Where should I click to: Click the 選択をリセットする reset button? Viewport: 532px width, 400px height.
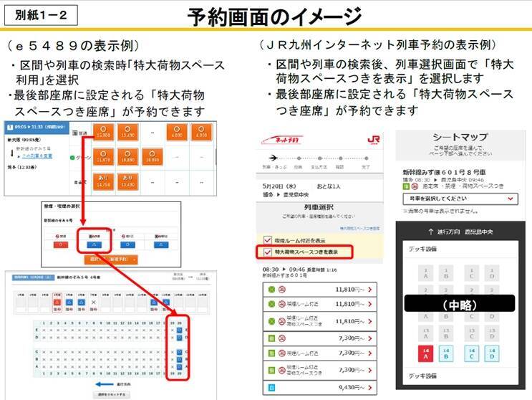click(x=112, y=394)
